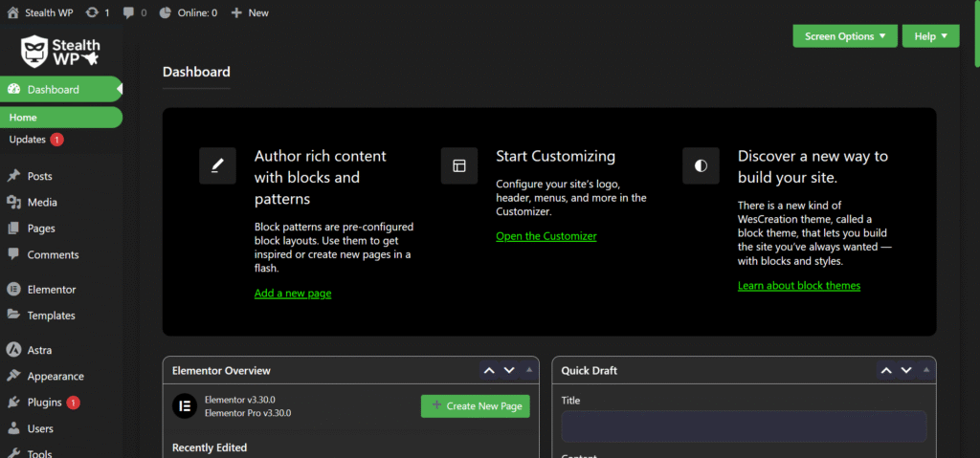This screenshot has height=458, width=980.
Task: Open the Pages menu
Action: [61, 229]
